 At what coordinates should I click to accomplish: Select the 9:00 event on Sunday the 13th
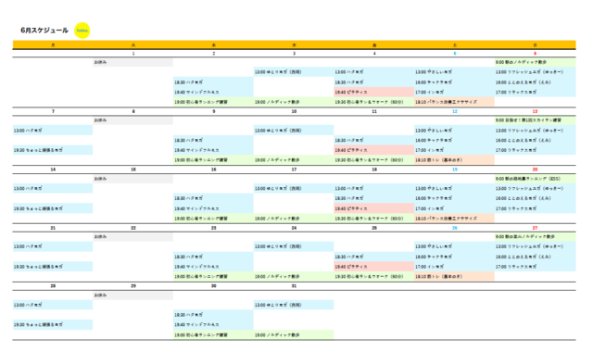pyautogui.click(x=536, y=120)
